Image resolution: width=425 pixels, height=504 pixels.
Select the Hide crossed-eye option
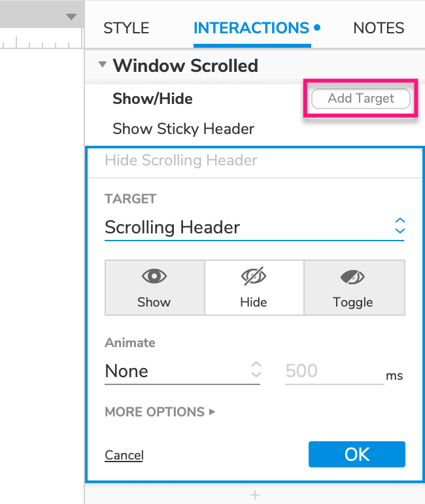tap(254, 288)
